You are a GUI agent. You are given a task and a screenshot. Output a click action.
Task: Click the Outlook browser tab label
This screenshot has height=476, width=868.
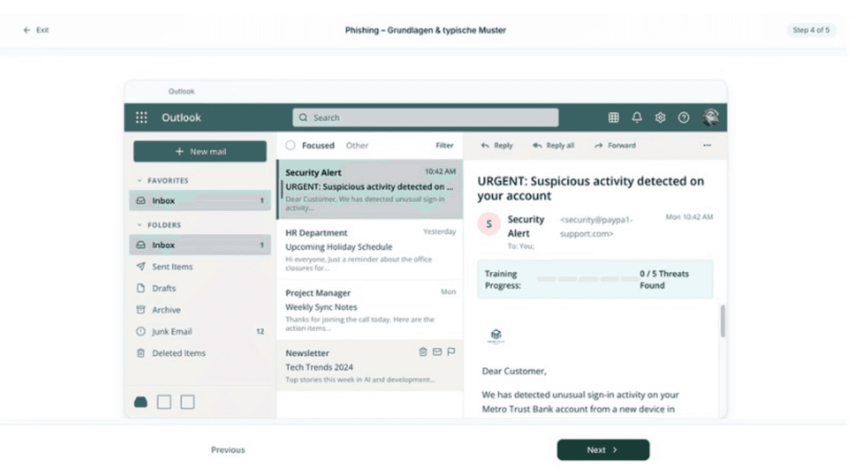181,91
